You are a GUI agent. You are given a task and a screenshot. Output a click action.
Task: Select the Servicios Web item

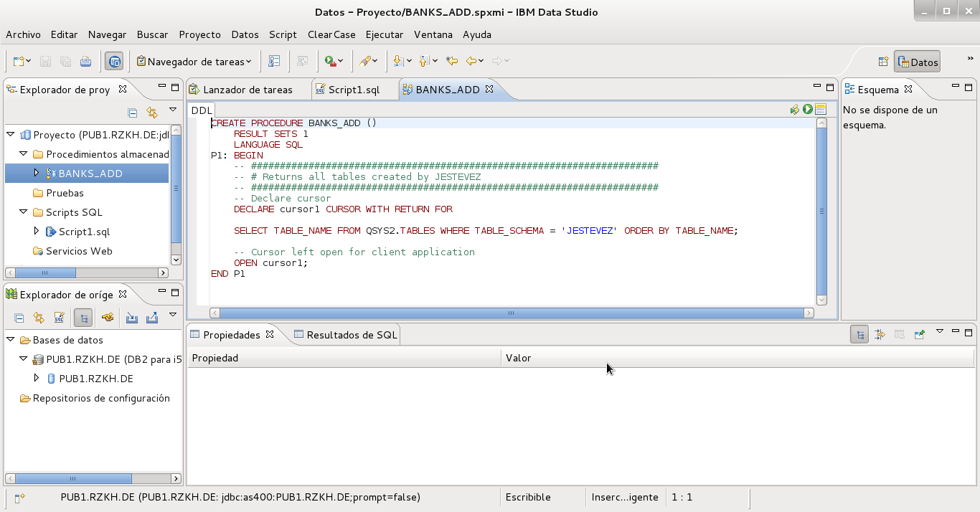pyautogui.click(x=79, y=251)
